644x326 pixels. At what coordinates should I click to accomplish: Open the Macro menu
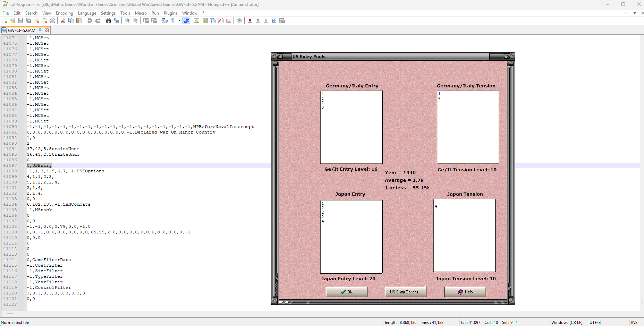coord(141,13)
